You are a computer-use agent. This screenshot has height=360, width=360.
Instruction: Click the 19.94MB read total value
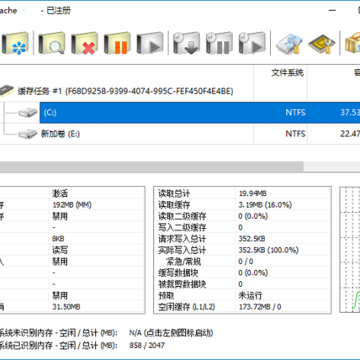coord(253,193)
